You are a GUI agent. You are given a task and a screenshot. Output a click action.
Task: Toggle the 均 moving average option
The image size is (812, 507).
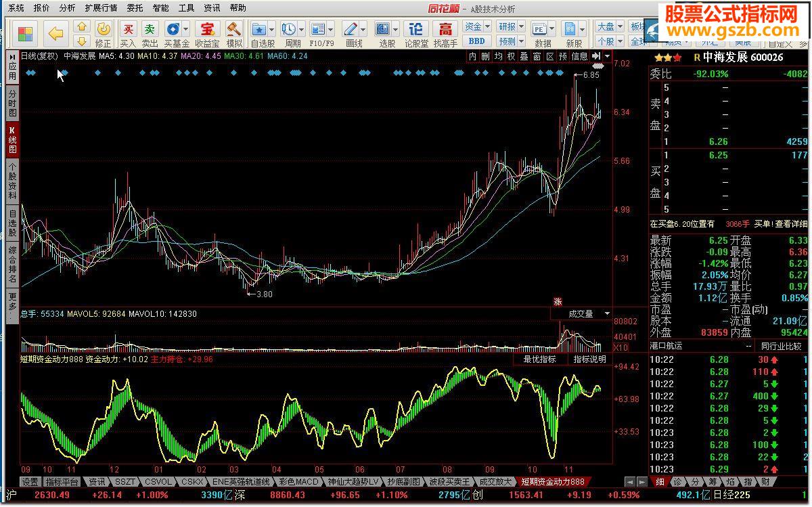498,56
